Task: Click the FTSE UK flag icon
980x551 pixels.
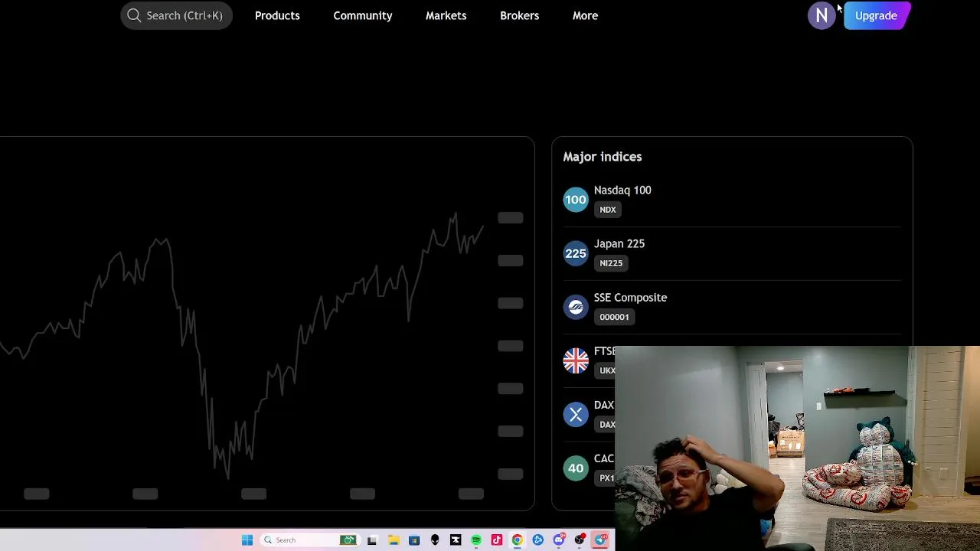Action: coord(576,360)
